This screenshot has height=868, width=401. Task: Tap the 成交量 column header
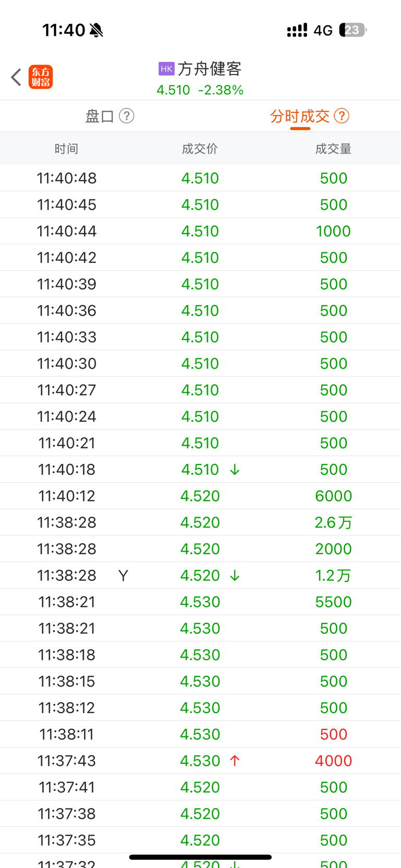pos(333,149)
